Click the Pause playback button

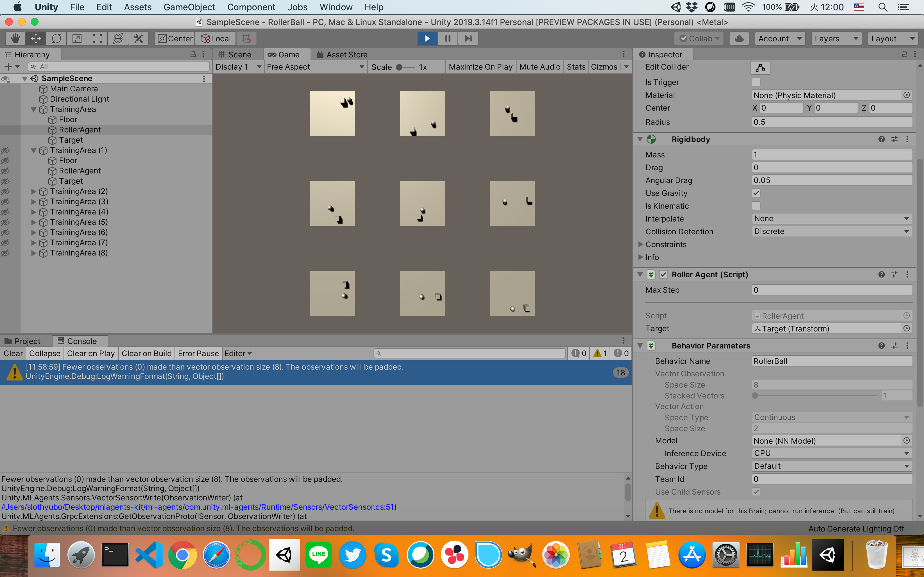coord(448,38)
